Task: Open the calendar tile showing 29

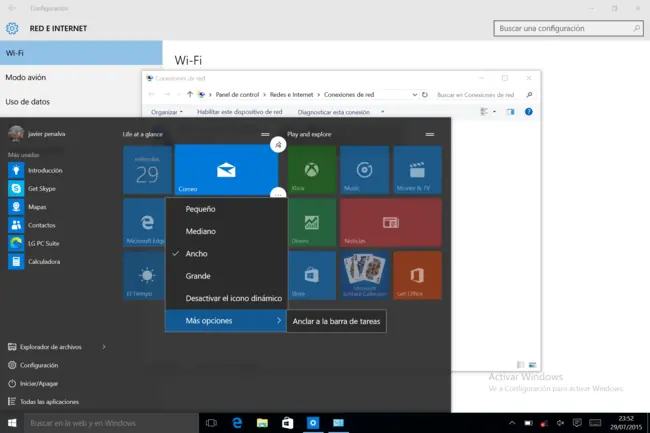Action: [x=147, y=170]
